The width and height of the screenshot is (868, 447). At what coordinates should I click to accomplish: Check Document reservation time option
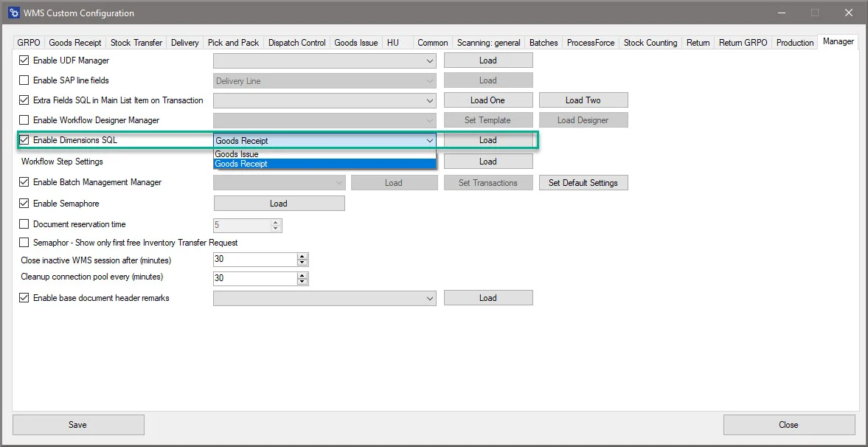coord(24,224)
